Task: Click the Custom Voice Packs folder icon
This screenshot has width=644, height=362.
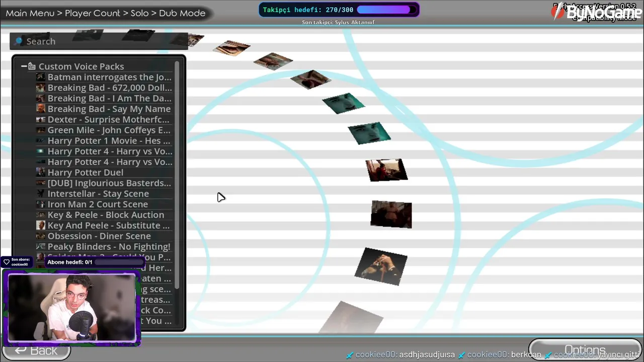Action: tap(32, 66)
